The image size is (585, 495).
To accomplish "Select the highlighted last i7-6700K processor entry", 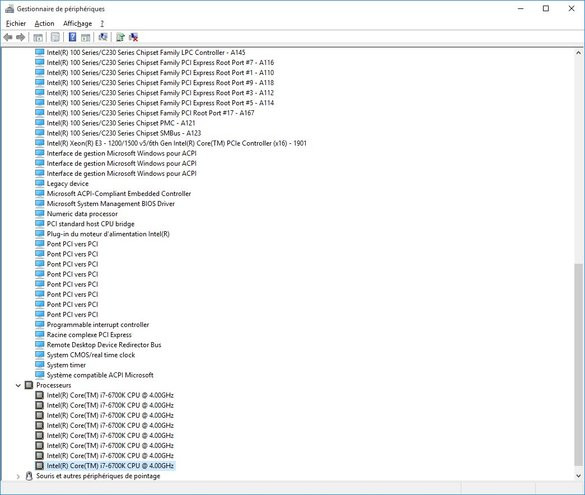I will [110, 466].
